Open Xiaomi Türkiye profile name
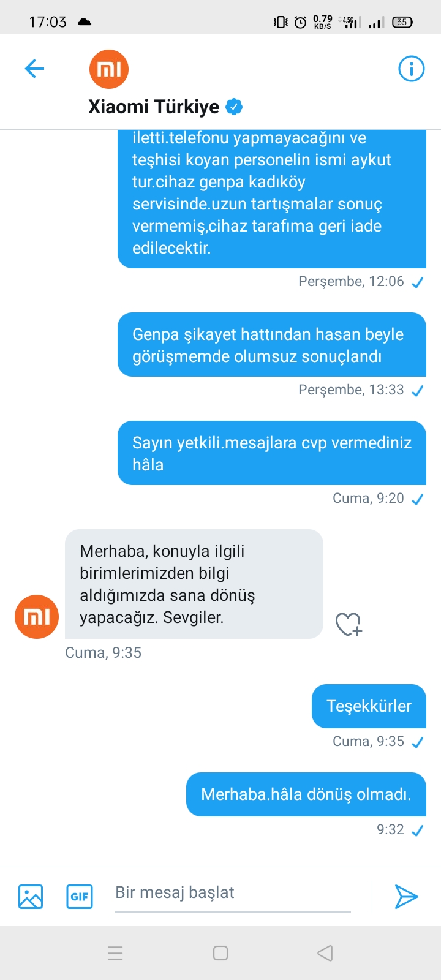The width and height of the screenshot is (441, 980). (154, 107)
